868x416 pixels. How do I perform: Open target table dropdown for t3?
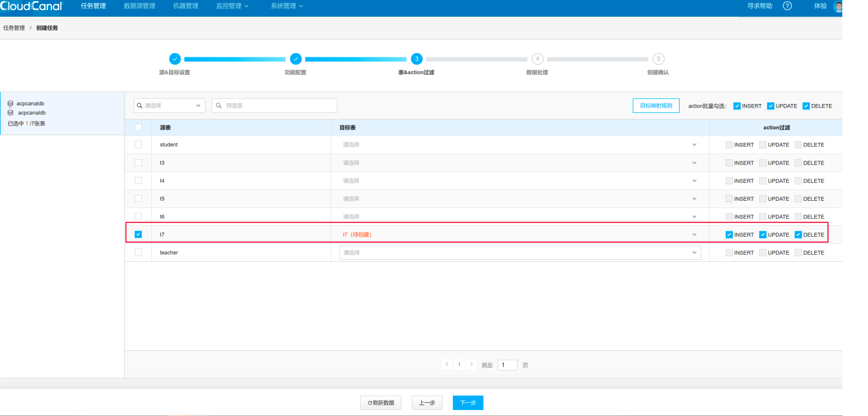pyautogui.click(x=520, y=163)
